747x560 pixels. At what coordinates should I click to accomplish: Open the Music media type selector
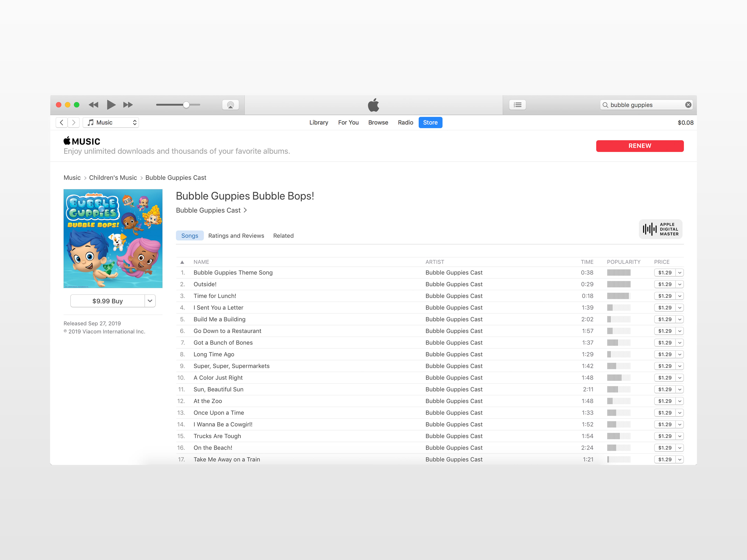(x=111, y=122)
